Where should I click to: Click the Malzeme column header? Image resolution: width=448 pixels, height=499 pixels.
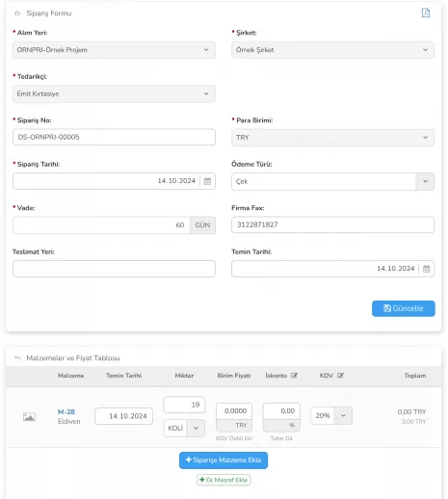point(70,376)
